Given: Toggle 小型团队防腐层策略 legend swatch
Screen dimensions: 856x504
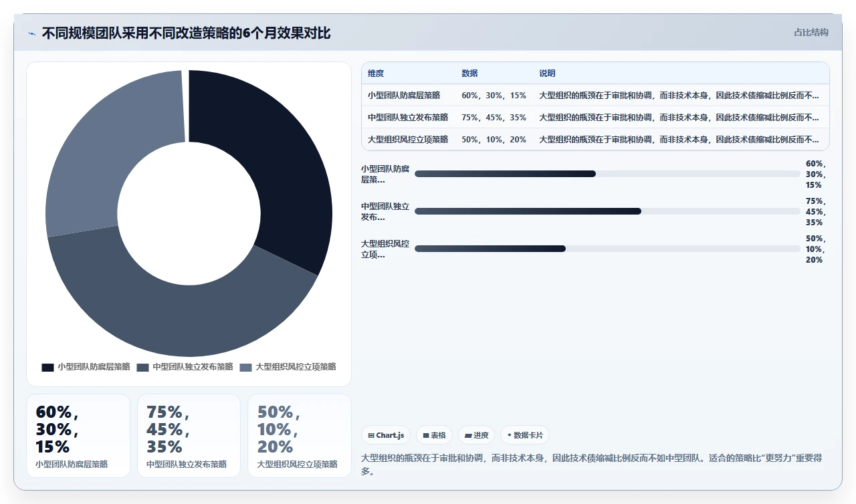Looking at the screenshot, I should [47, 367].
